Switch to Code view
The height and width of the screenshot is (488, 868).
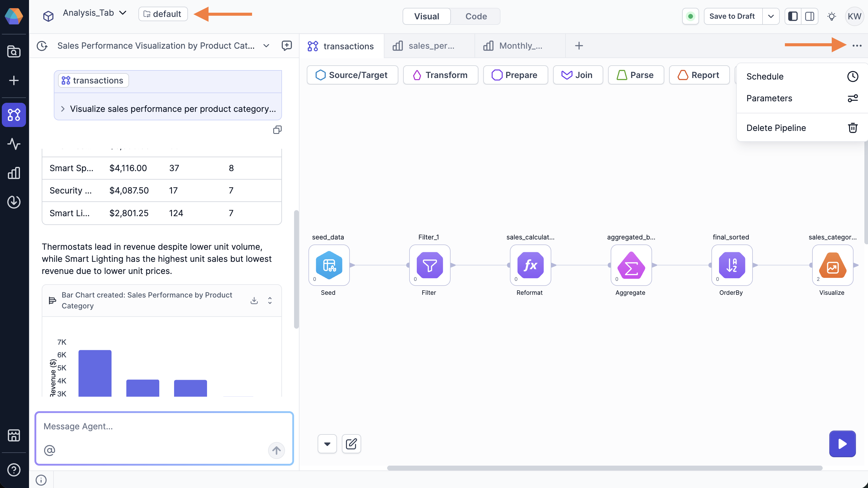click(x=476, y=16)
